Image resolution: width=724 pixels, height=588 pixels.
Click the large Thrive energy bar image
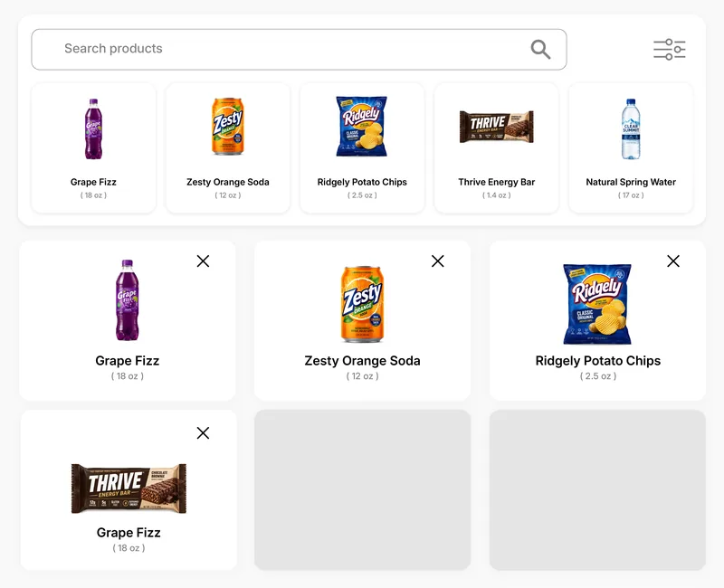[x=129, y=488]
